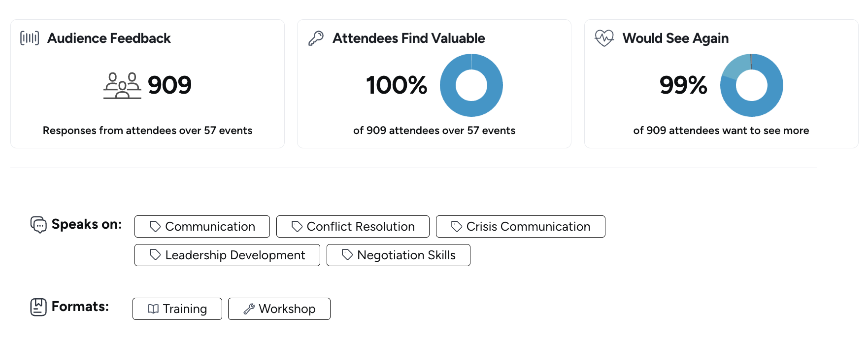Select the Crisis Communication topic tag
This screenshot has width=868, height=348.
coord(520,226)
